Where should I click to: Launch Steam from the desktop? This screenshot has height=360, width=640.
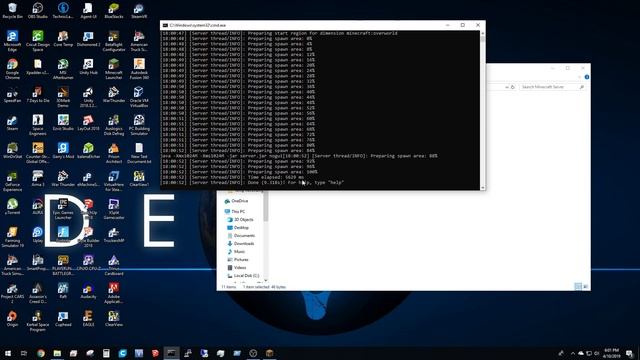pyautogui.click(x=12, y=123)
